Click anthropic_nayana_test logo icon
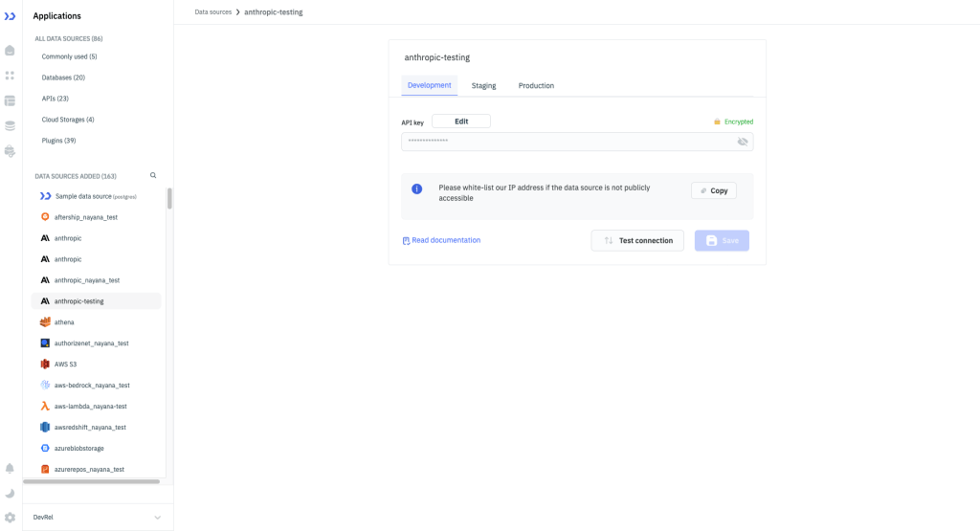The height and width of the screenshot is (531, 980). coord(45,280)
